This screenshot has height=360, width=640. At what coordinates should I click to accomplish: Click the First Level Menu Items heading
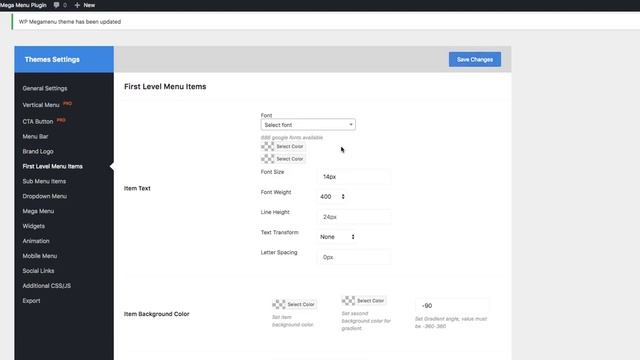[165, 87]
